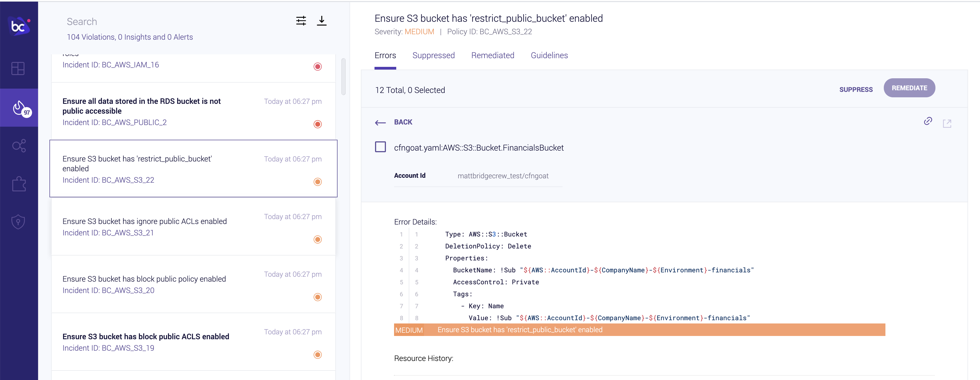Switch to the Guidelines tab

click(549, 55)
